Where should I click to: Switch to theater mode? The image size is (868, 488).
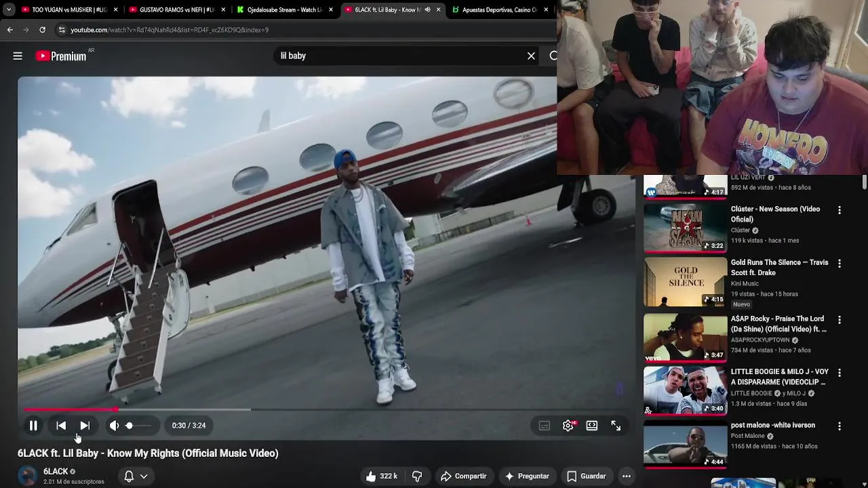592,426
